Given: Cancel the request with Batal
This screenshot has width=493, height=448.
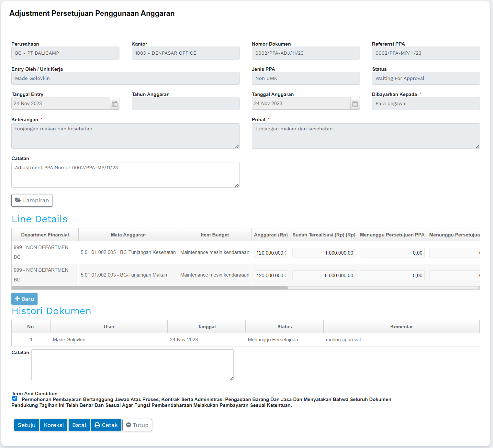Looking at the screenshot, I should pos(79,425).
